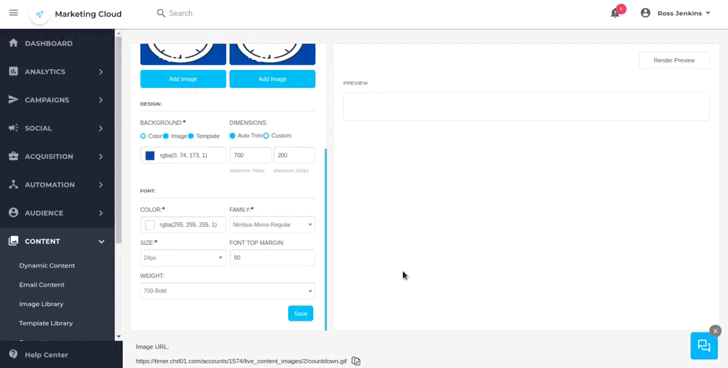Image resolution: width=728 pixels, height=368 pixels.
Task: Click the Dashboard home icon
Action: [13, 43]
